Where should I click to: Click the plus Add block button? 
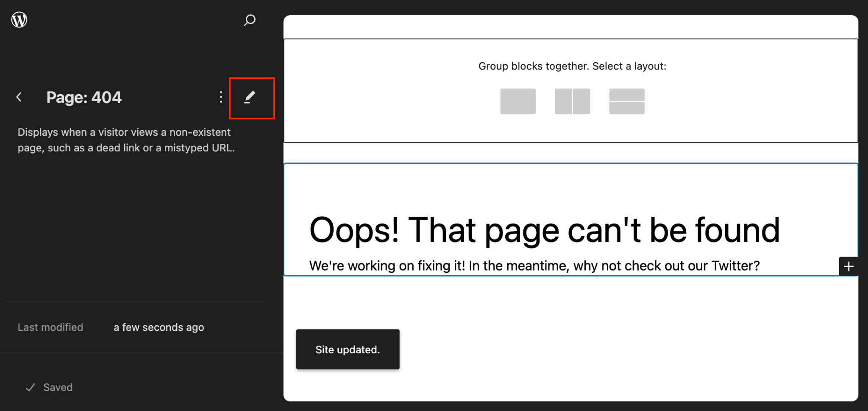click(x=849, y=266)
